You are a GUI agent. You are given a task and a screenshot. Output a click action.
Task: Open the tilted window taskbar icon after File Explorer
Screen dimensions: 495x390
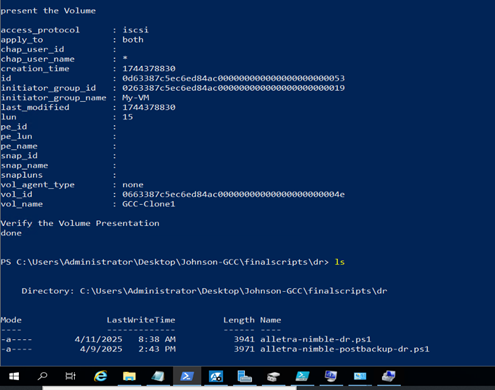pyautogui.click(x=158, y=376)
